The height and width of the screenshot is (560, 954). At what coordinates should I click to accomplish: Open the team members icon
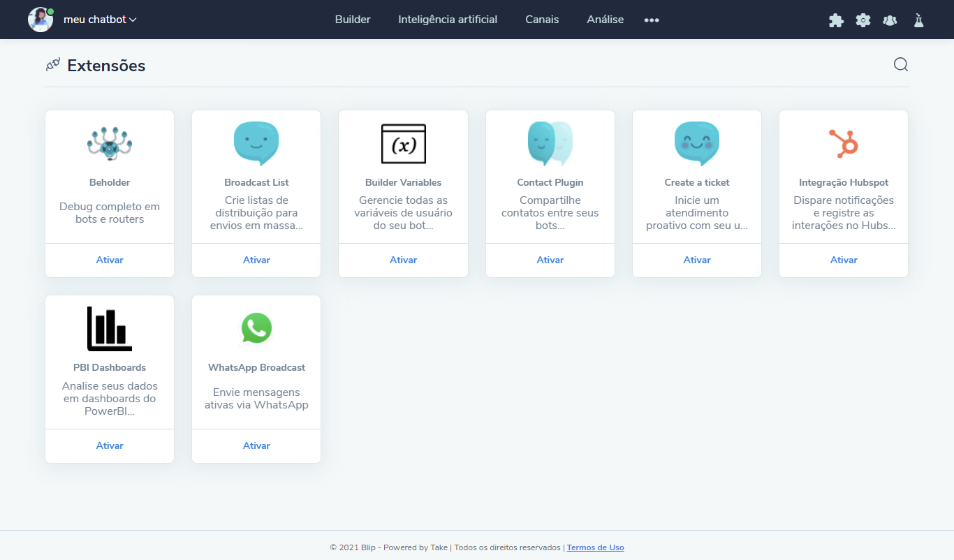890,20
